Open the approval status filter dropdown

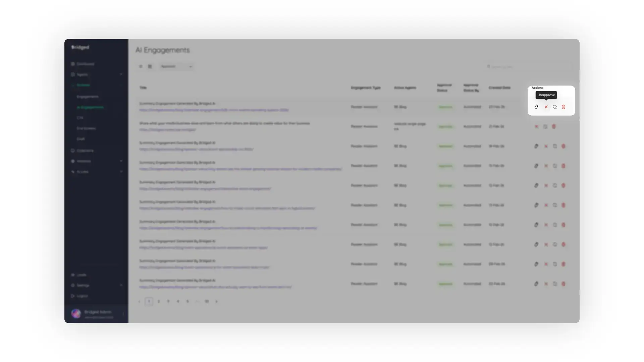pyautogui.click(x=176, y=66)
